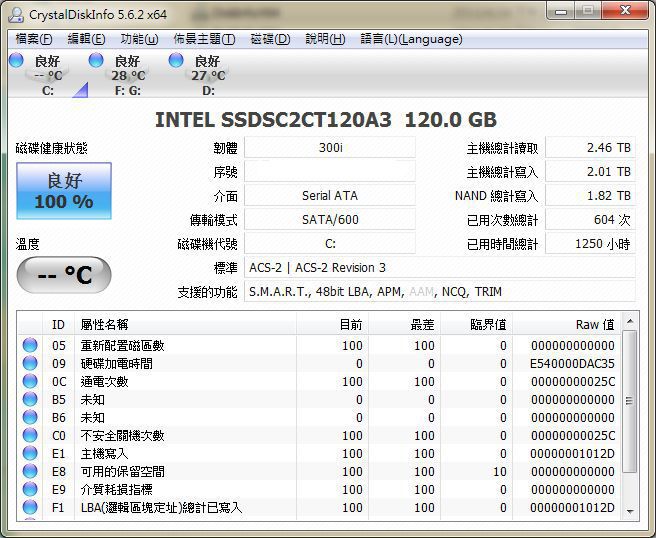Click the scrollbar up arrow in attribute list
Image resolution: width=656 pixels, height=538 pixels.
pos(630,321)
